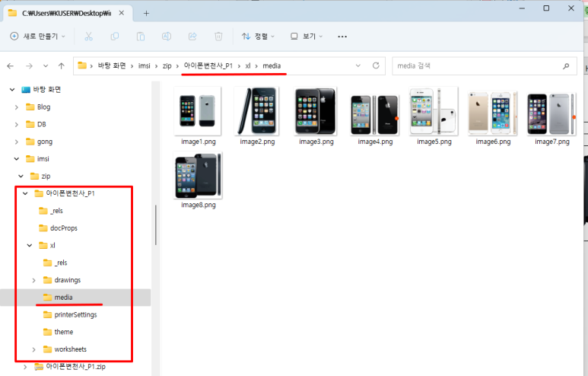
Task: Expand the worksheets folder node
Action: coord(33,349)
